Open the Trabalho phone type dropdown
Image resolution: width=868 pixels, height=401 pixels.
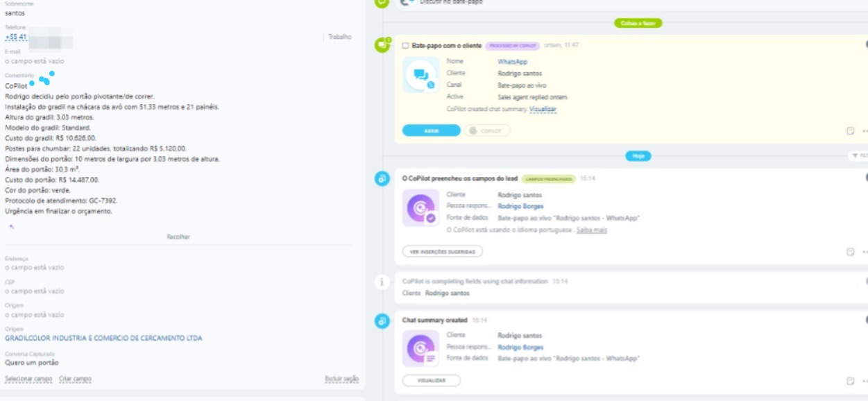pos(339,37)
